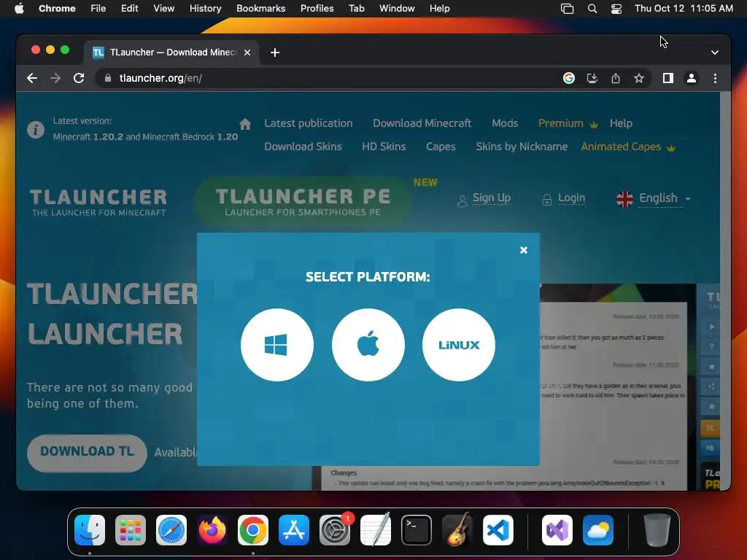Toggle Chrome side panel

point(668,78)
